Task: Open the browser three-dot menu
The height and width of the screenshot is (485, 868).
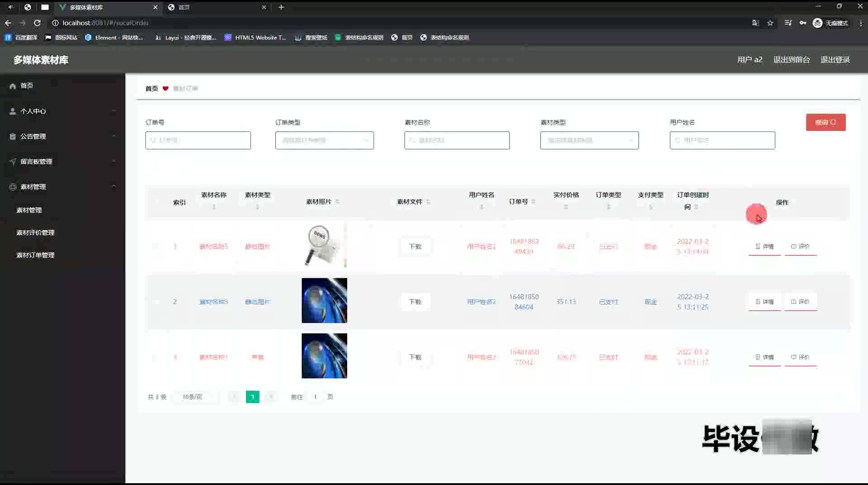Action: pyautogui.click(x=860, y=23)
